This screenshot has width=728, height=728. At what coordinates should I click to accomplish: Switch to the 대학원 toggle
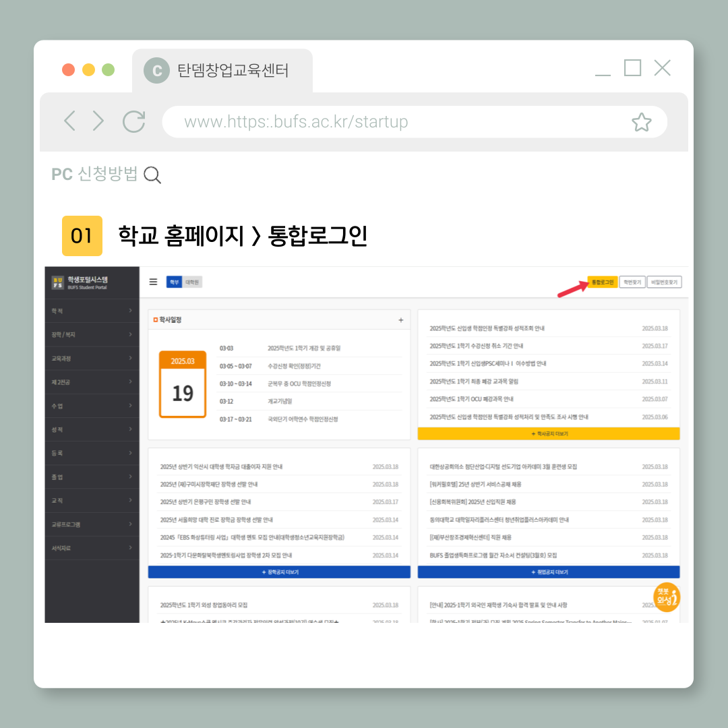[x=193, y=282]
